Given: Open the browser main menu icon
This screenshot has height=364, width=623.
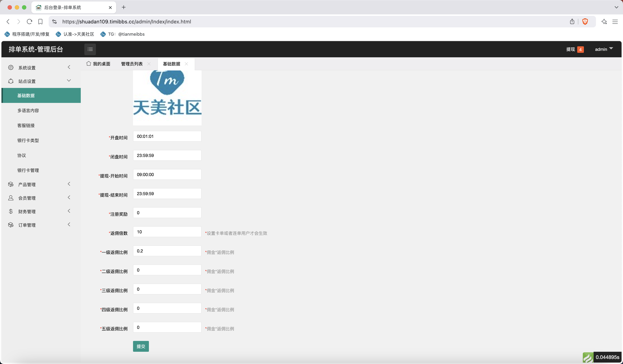Looking at the screenshot, I should [x=615, y=22].
